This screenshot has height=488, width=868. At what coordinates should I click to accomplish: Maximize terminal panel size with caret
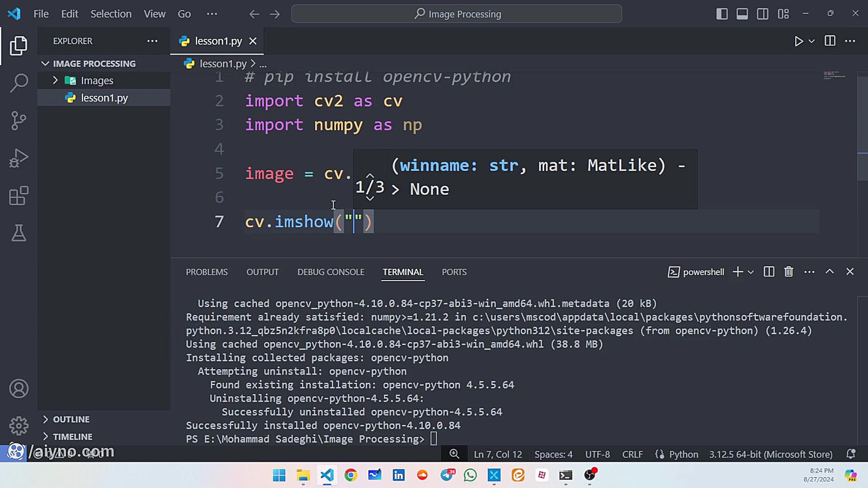[x=830, y=272]
